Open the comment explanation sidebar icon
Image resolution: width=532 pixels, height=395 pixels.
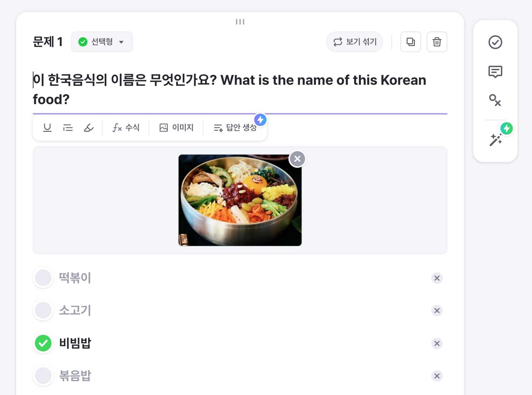tap(495, 72)
